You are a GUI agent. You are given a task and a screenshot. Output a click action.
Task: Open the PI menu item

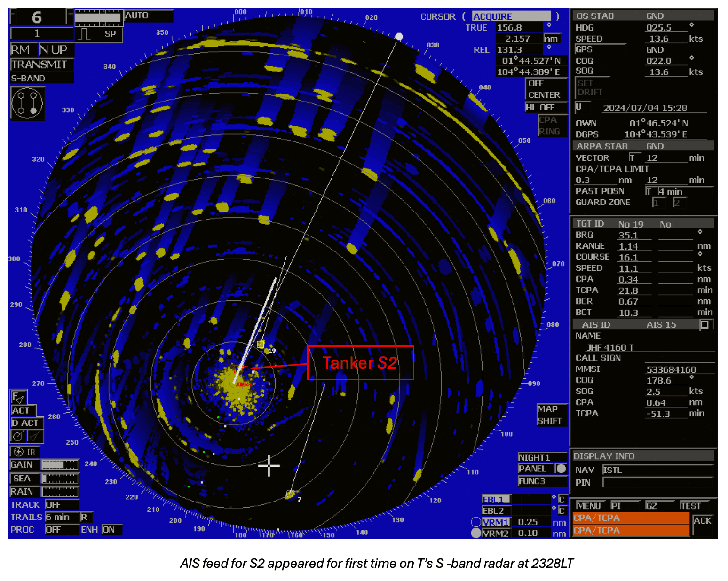tap(616, 506)
